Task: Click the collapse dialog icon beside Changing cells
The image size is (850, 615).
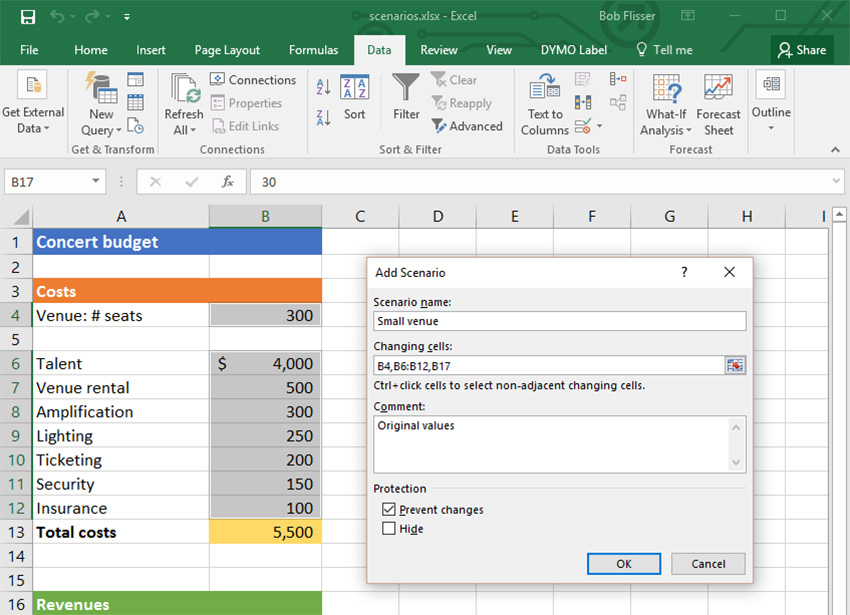Action: (735, 366)
